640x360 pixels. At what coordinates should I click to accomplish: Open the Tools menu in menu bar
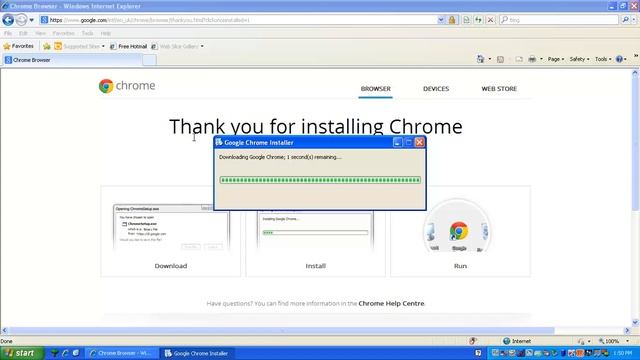click(87, 33)
